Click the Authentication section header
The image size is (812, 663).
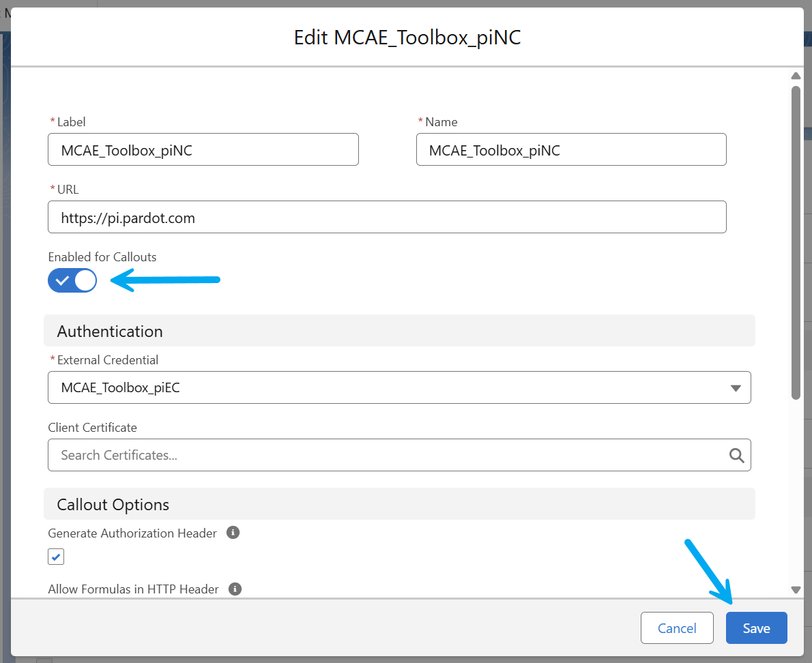(399, 331)
